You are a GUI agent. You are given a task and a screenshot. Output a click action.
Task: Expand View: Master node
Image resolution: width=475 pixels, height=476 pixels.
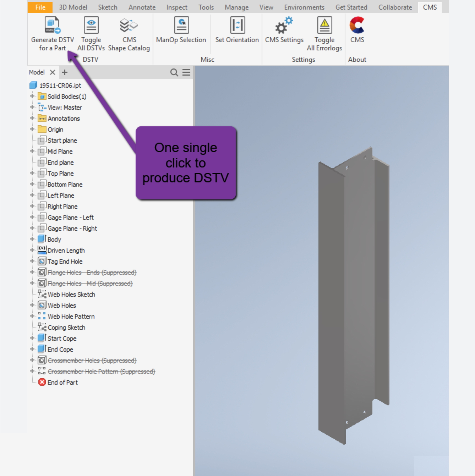coord(32,107)
